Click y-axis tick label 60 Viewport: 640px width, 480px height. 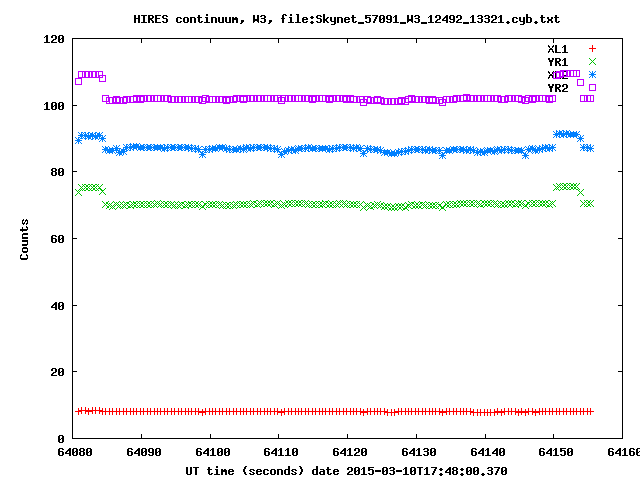tap(58, 239)
